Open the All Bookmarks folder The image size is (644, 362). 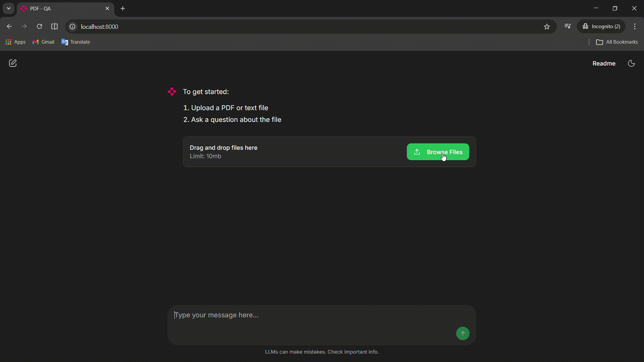click(x=616, y=42)
